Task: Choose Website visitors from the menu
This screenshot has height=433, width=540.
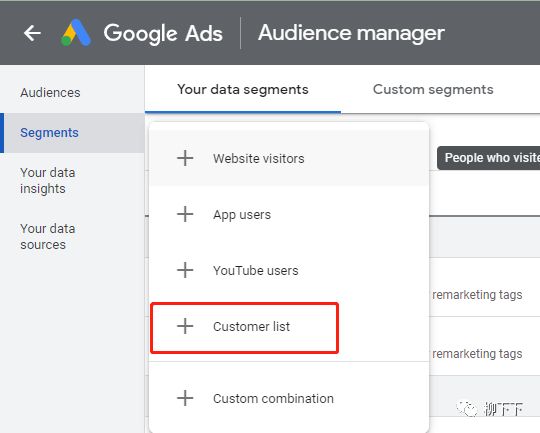Action: 289,158
